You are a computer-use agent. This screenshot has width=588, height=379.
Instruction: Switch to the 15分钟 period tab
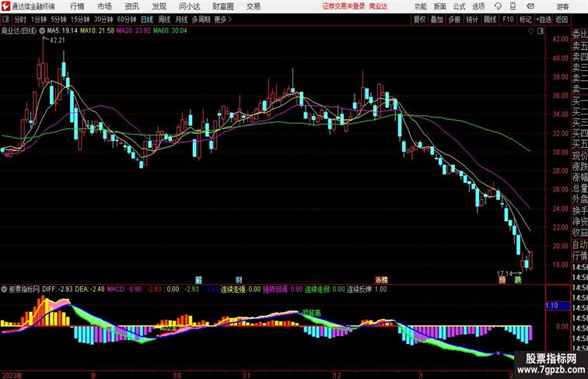pos(80,19)
